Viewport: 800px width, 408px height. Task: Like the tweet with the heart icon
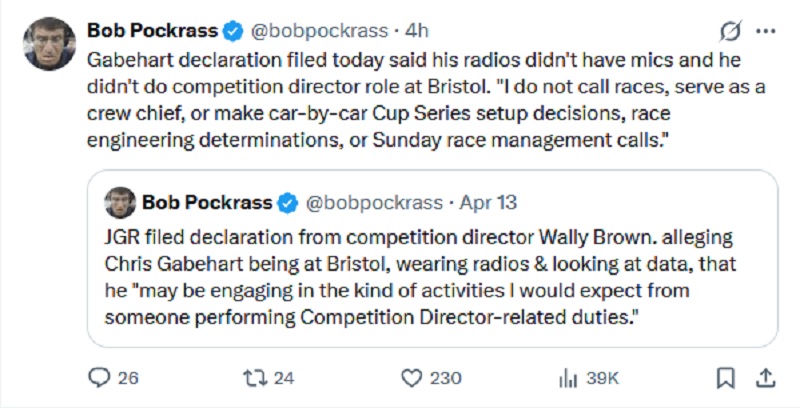click(x=411, y=377)
